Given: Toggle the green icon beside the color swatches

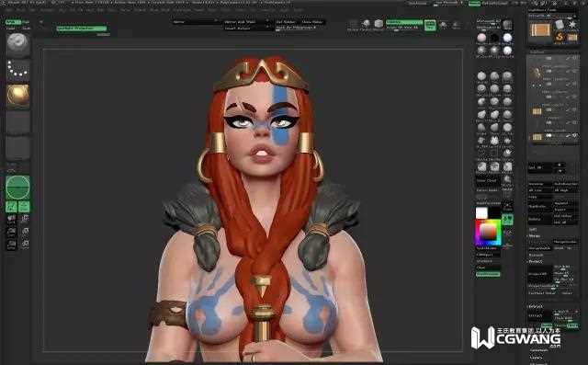Looking at the screenshot, I should point(507,220).
